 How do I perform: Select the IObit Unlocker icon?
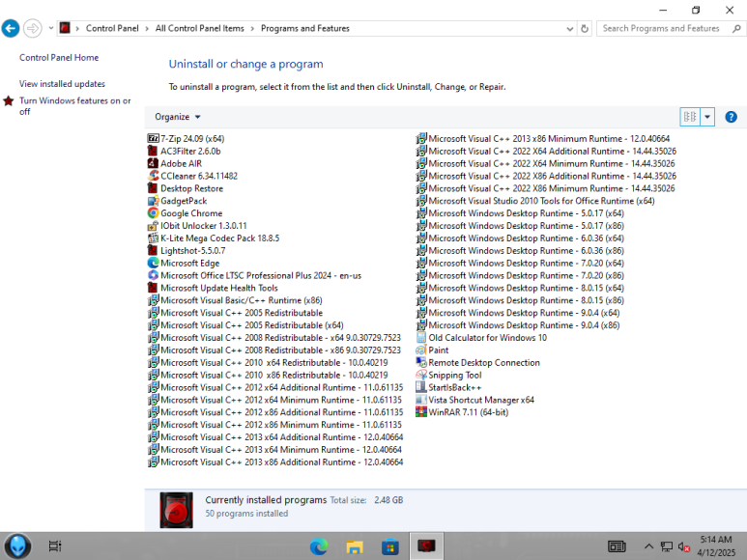[x=153, y=226]
